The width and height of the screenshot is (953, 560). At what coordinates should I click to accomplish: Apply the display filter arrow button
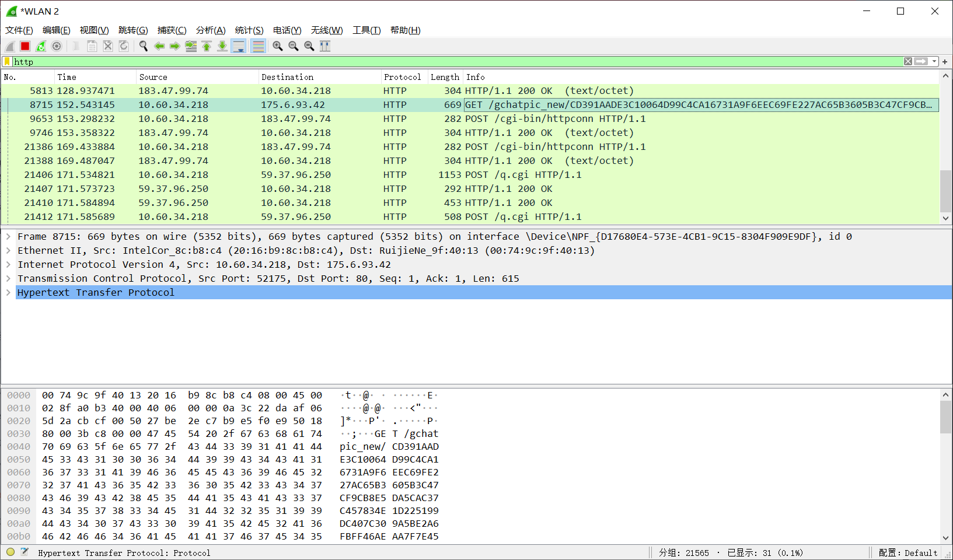tap(921, 61)
